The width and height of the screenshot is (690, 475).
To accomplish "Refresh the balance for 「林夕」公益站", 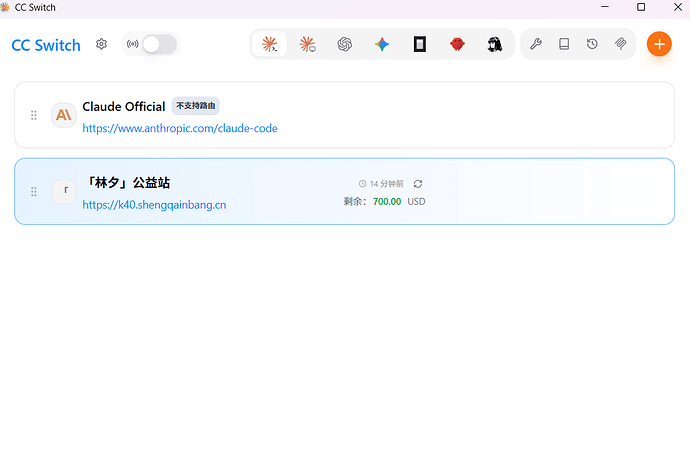I will (x=418, y=184).
